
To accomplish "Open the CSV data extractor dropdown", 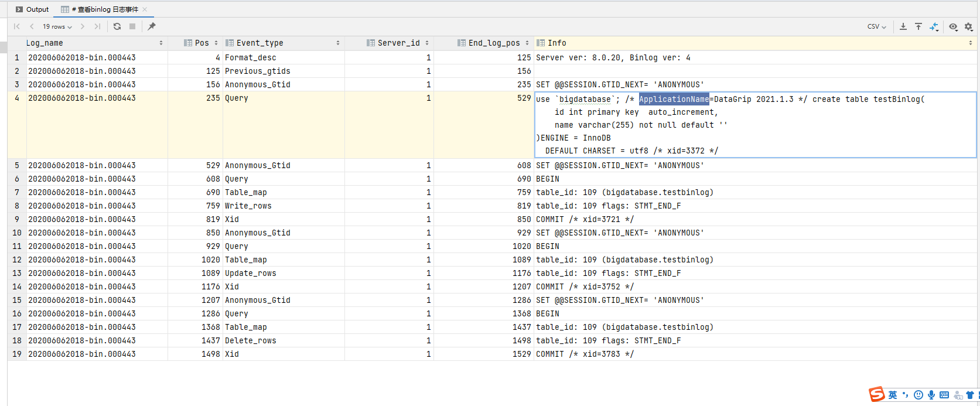I will point(877,26).
